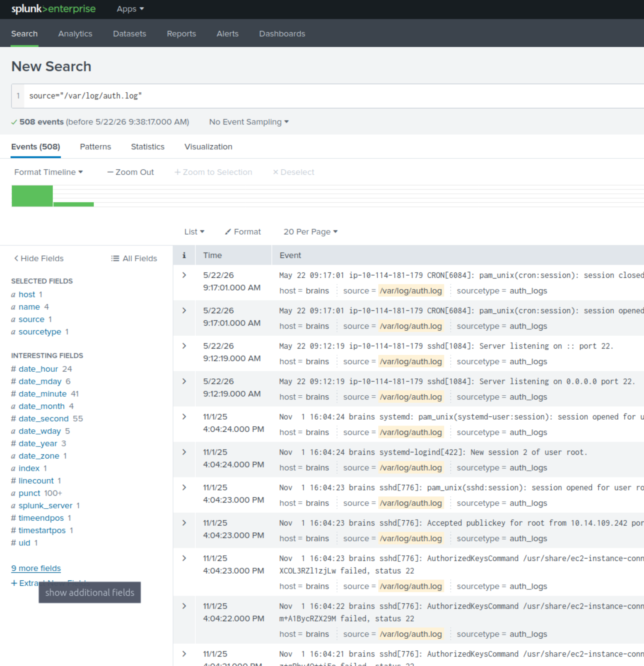Expand the Accepted publickey for root event
The width and height of the screenshot is (644, 666).
coord(184,523)
